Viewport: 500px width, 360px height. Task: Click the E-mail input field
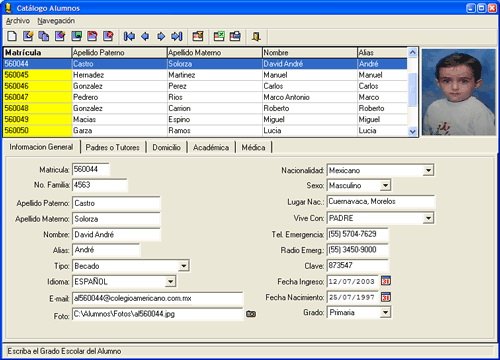tap(158, 298)
